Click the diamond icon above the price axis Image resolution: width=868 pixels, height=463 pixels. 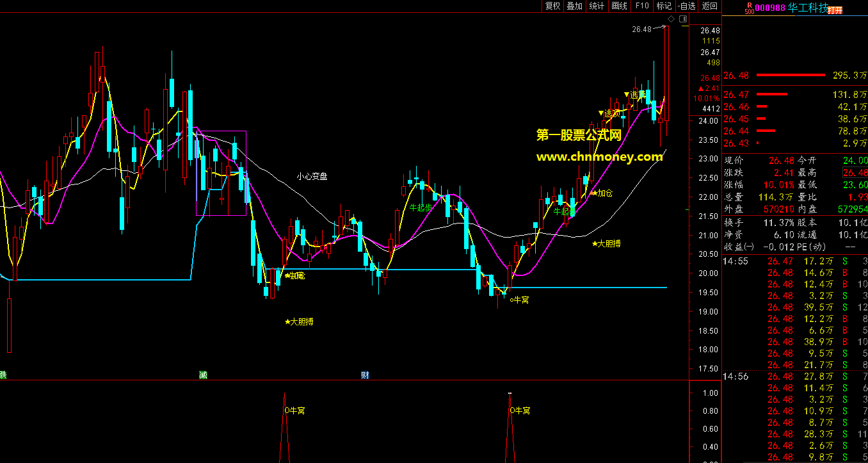tap(671, 19)
